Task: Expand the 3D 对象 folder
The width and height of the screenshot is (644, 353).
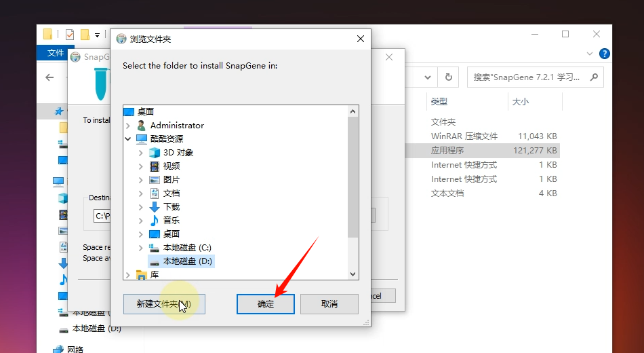Action: pyautogui.click(x=141, y=153)
